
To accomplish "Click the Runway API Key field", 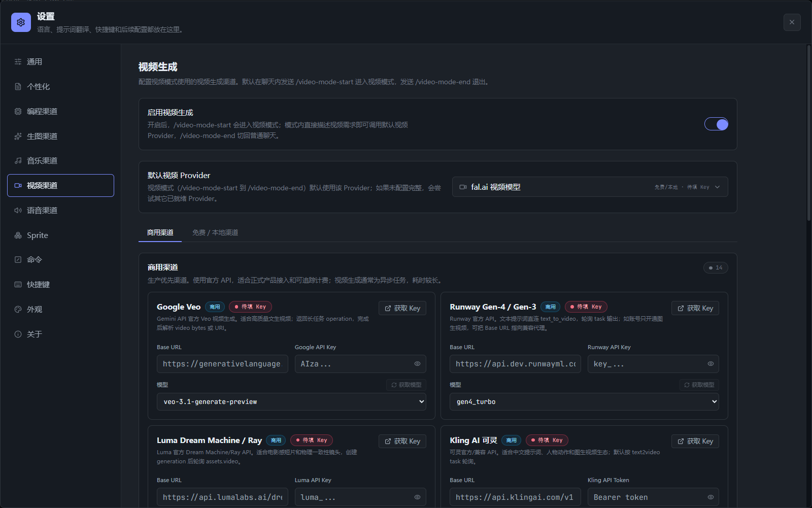I will click(653, 364).
